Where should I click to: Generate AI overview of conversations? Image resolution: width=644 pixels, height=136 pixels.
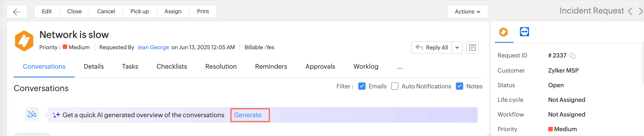click(x=248, y=115)
